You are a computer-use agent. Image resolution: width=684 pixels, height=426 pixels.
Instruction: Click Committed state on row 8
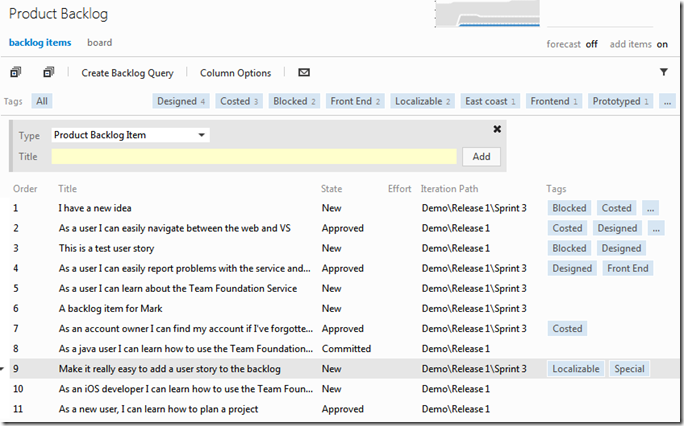point(346,348)
